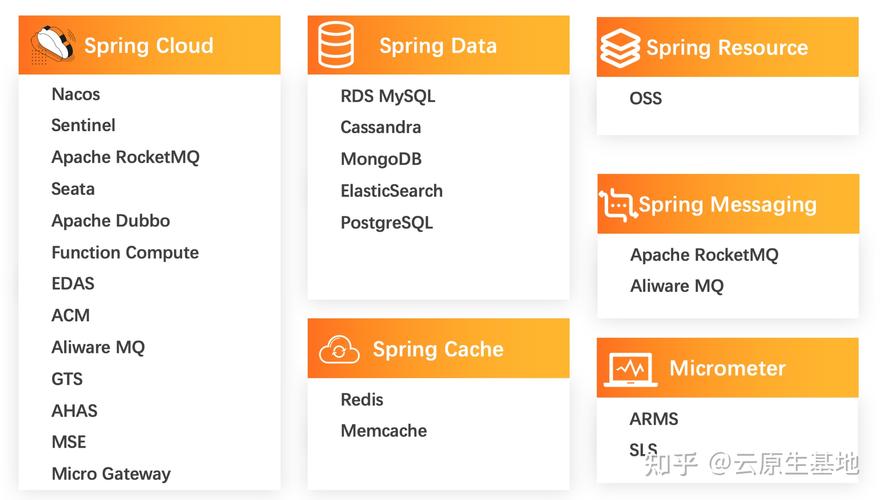Click the GTS entry
This screenshot has height=500, width=882.
[x=67, y=379]
